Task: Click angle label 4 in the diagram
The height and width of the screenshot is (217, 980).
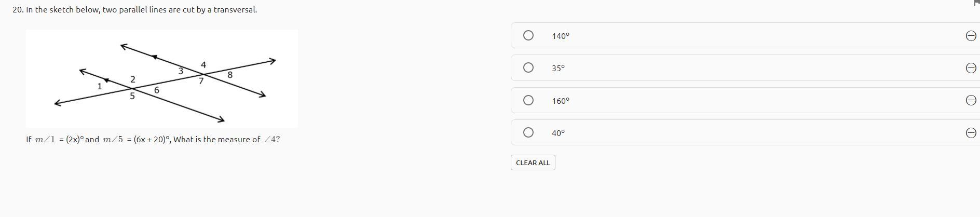Action: point(203,65)
